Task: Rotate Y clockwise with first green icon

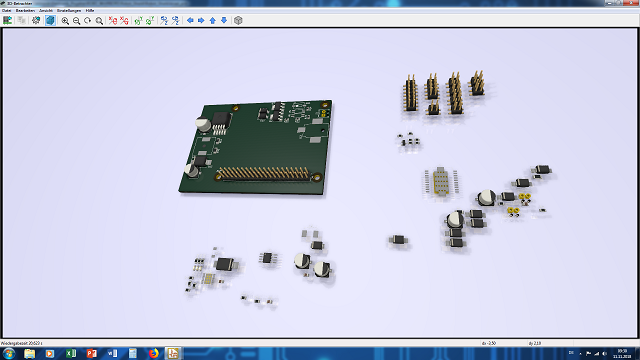Action: tap(138, 20)
